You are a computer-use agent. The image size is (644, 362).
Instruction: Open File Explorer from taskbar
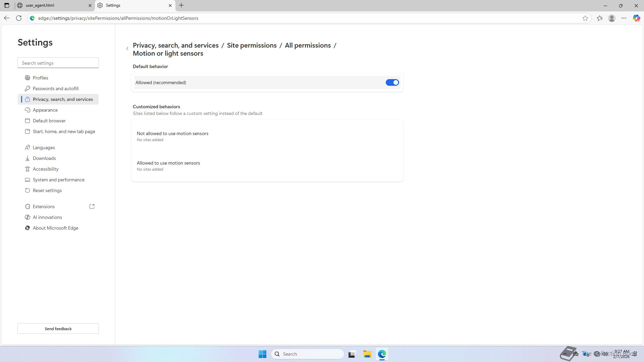click(x=367, y=354)
